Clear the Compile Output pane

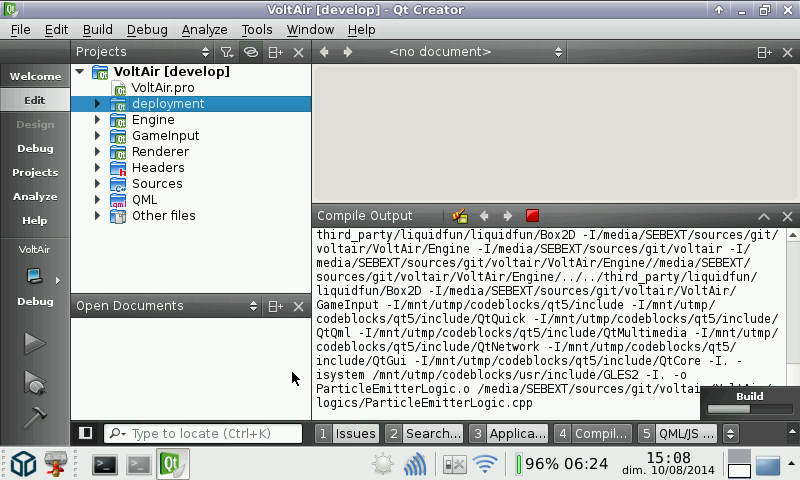460,216
